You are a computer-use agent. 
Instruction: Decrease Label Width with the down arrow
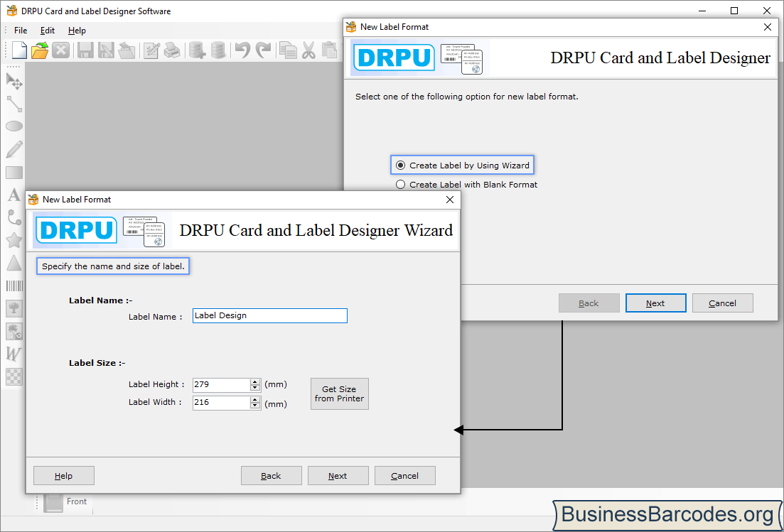255,406
